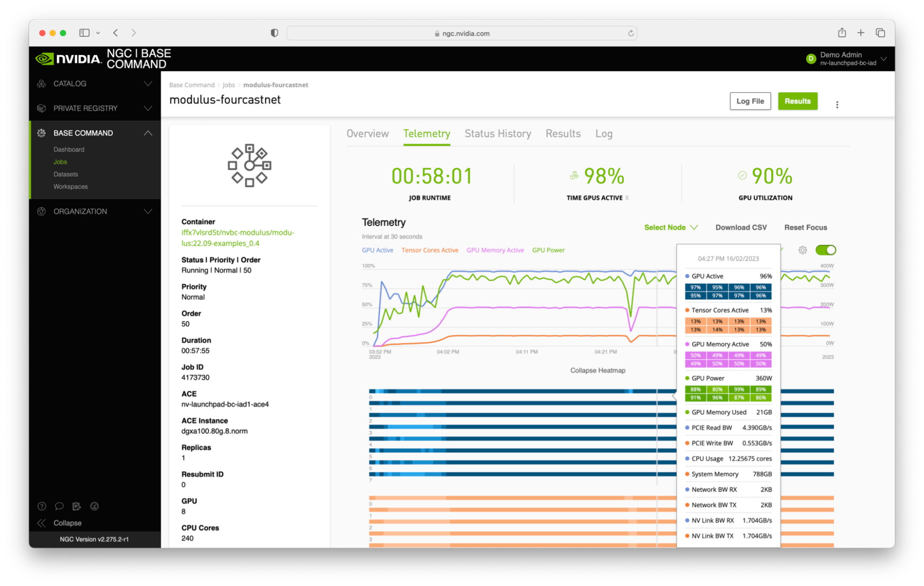924x586 pixels.
Task: Click the NVIDIA logo in header
Action: pyautogui.click(x=68, y=59)
